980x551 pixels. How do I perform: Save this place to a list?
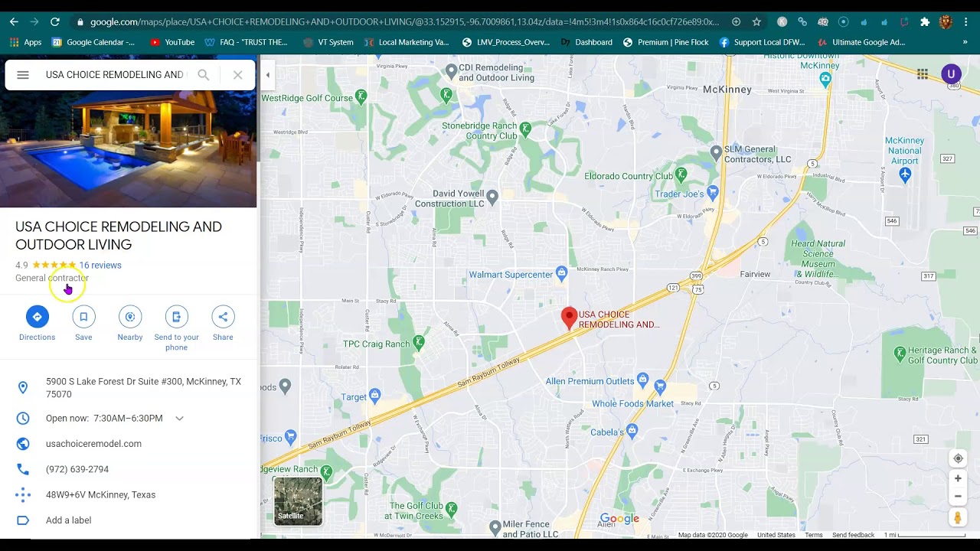tap(83, 324)
